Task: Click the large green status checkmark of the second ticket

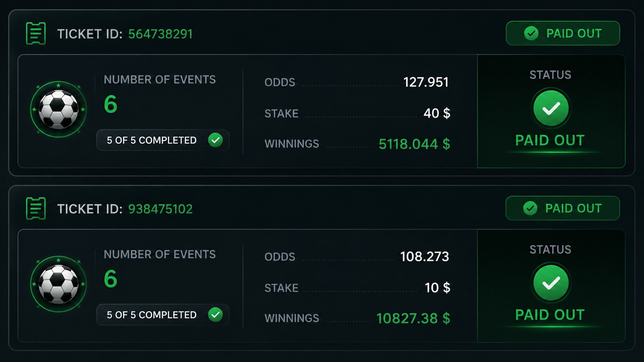Action: (551, 283)
